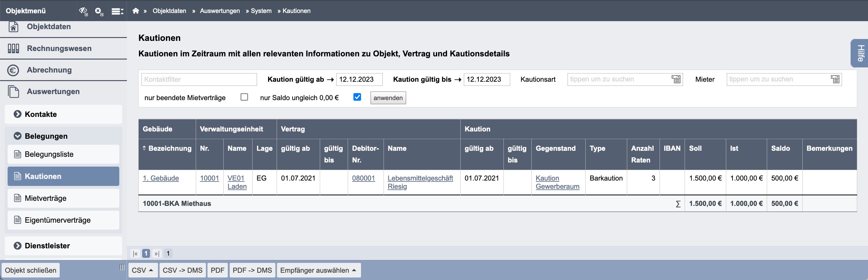Open the CSV export dropdown
The height and width of the screenshot is (280, 868).
(142, 270)
